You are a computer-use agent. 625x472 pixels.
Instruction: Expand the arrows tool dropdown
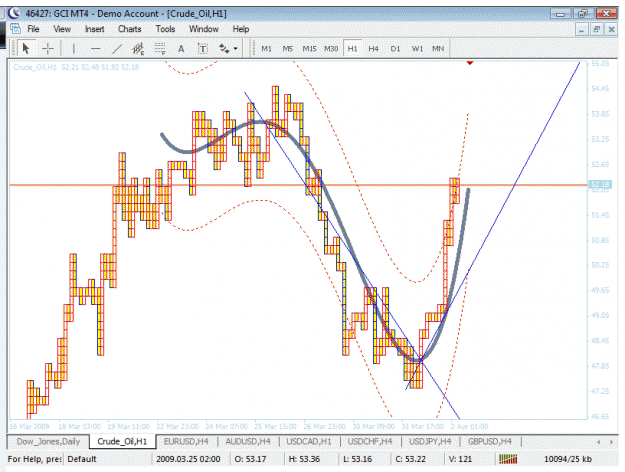[x=236, y=49]
